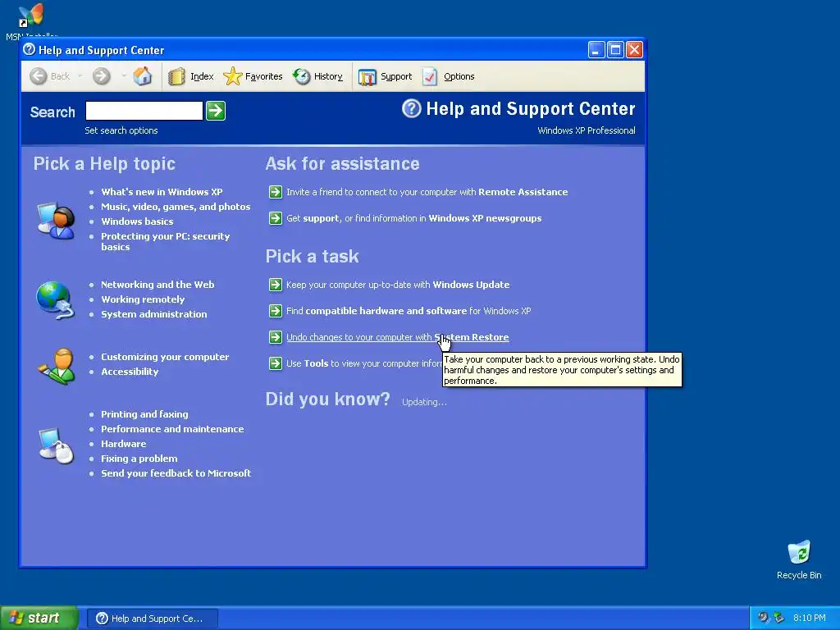Click the Index toolbar label
This screenshot has width=840, height=630.
point(202,76)
